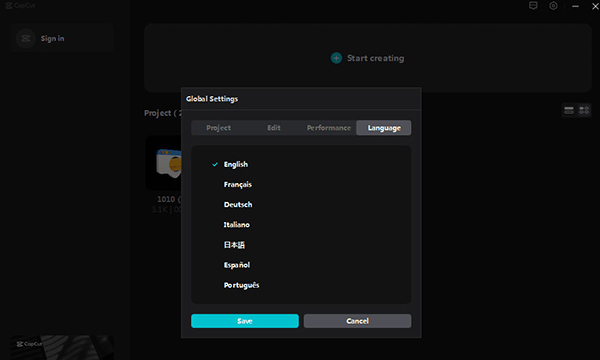Switch to the Project settings tab

pos(218,128)
